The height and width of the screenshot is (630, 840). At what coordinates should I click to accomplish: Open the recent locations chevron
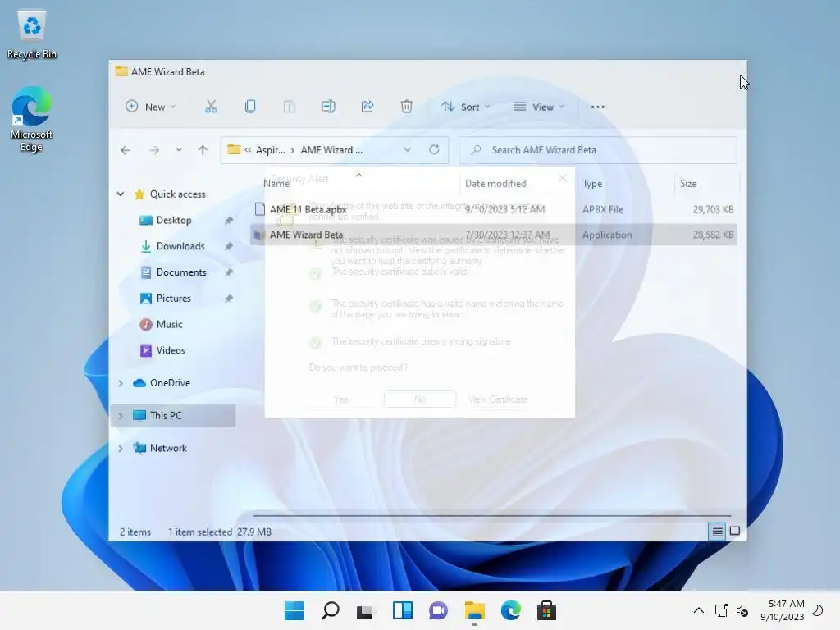(179, 151)
